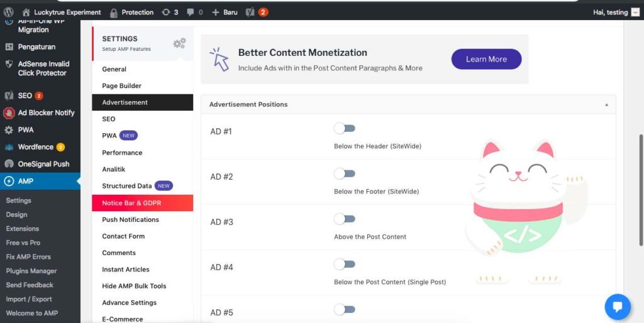Click the home icon beside Luckytrue Experiment
Viewport: 644px width, 323px height.
(x=26, y=13)
